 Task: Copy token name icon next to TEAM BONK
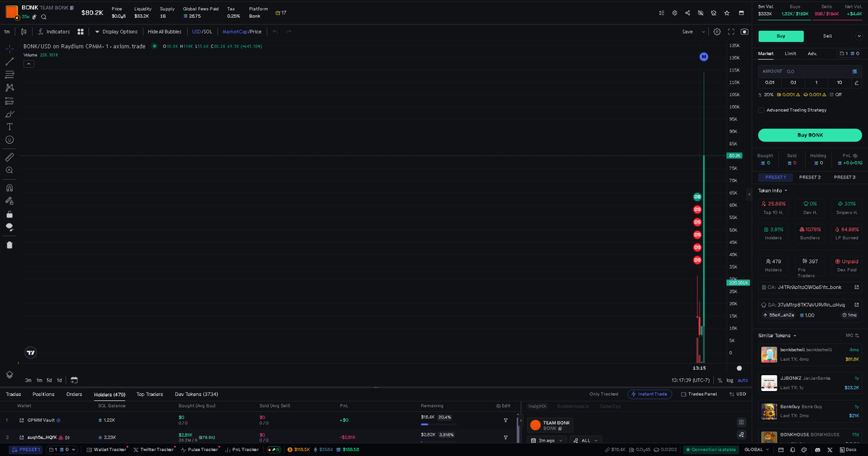point(72,7)
